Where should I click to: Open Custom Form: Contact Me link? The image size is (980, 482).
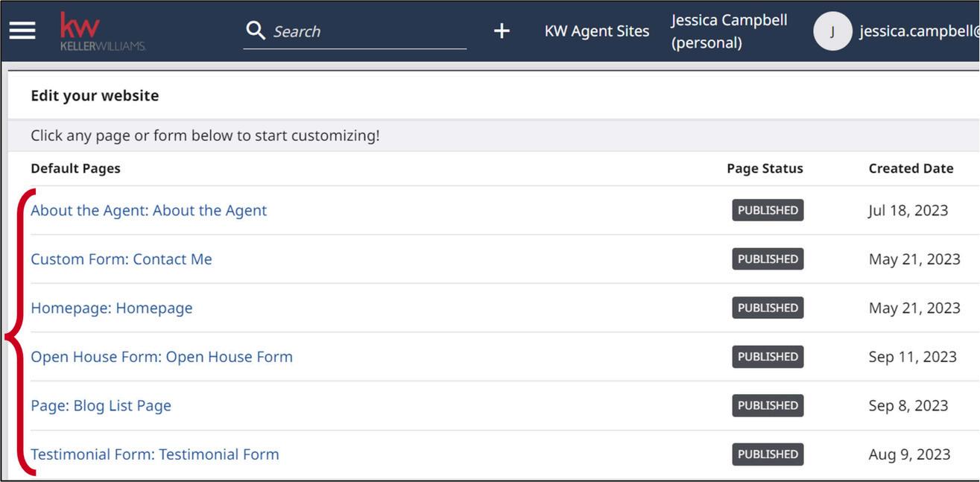pos(121,259)
